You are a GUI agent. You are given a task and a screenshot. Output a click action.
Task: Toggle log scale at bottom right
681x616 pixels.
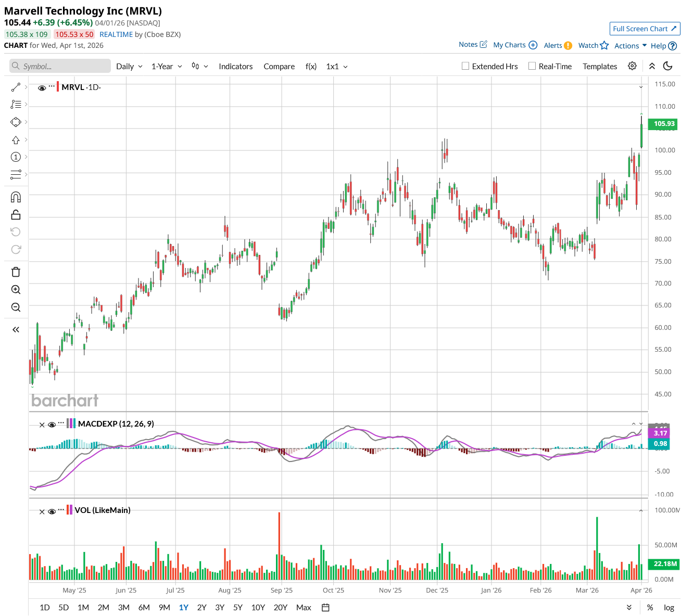coord(669,607)
